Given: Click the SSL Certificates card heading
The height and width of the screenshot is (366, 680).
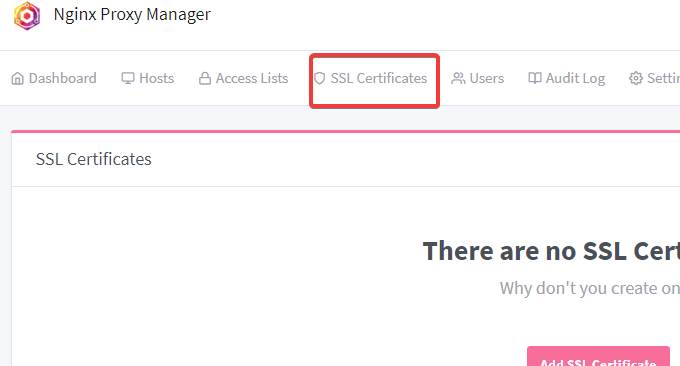Looking at the screenshot, I should tap(94, 160).
